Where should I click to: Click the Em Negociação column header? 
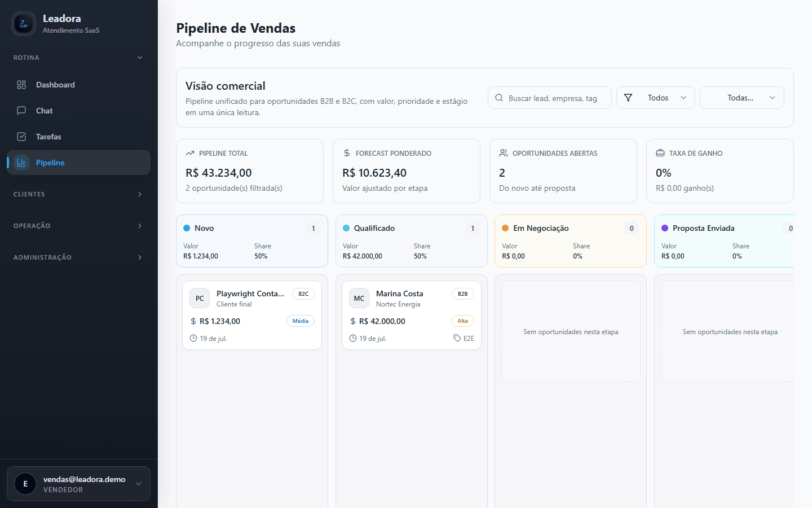tap(571, 241)
